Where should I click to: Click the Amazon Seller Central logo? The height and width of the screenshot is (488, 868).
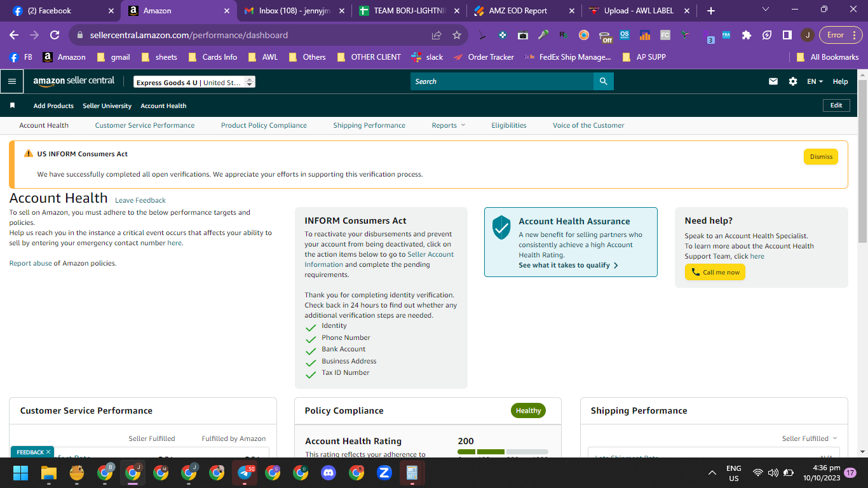point(74,81)
